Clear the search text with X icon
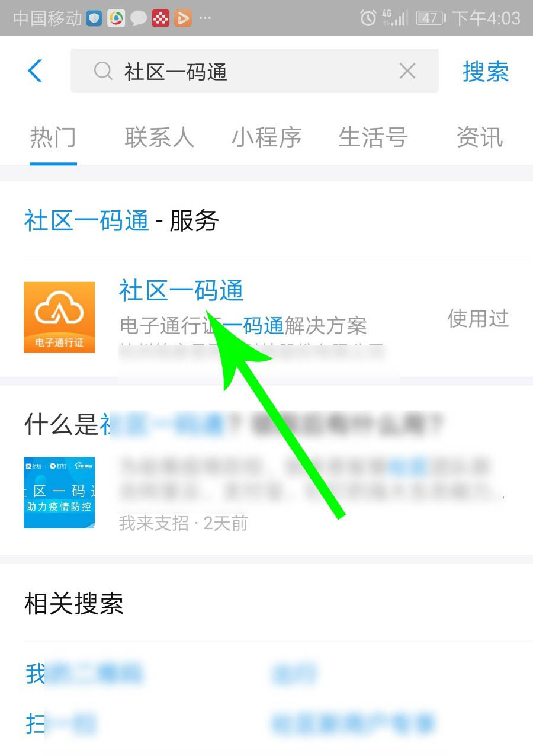This screenshot has height=756, width=533. 407,72
